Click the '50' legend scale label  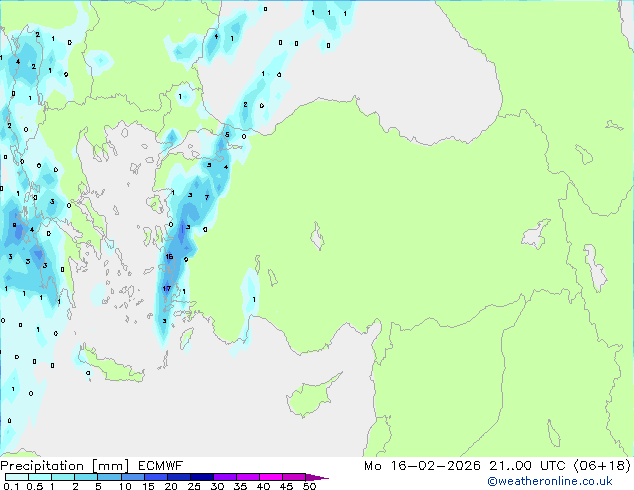309,486
